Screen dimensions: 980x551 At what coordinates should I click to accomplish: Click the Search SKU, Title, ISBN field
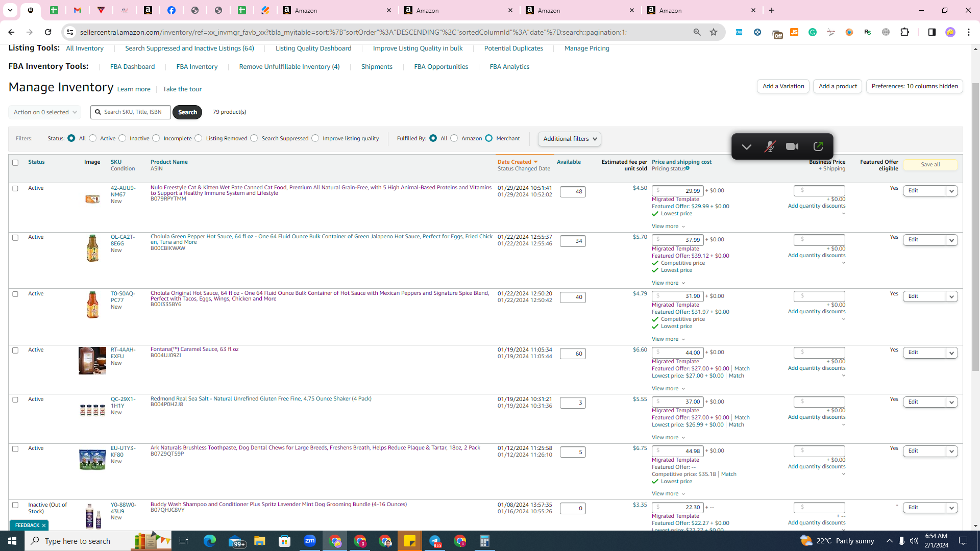click(131, 112)
